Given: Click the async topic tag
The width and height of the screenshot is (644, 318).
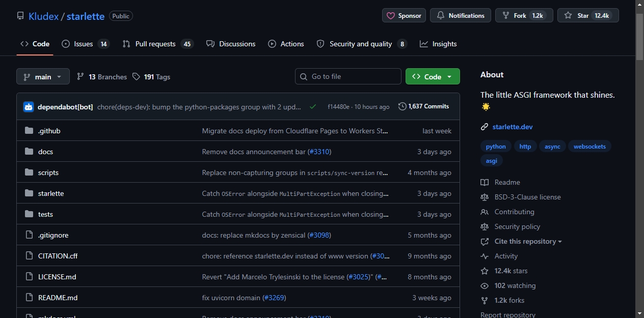Looking at the screenshot, I should click(x=552, y=147).
